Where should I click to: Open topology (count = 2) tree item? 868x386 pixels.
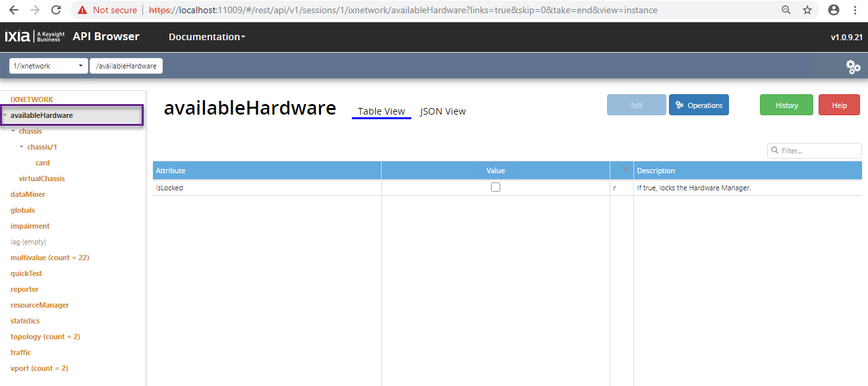pyautogui.click(x=45, y=337)
